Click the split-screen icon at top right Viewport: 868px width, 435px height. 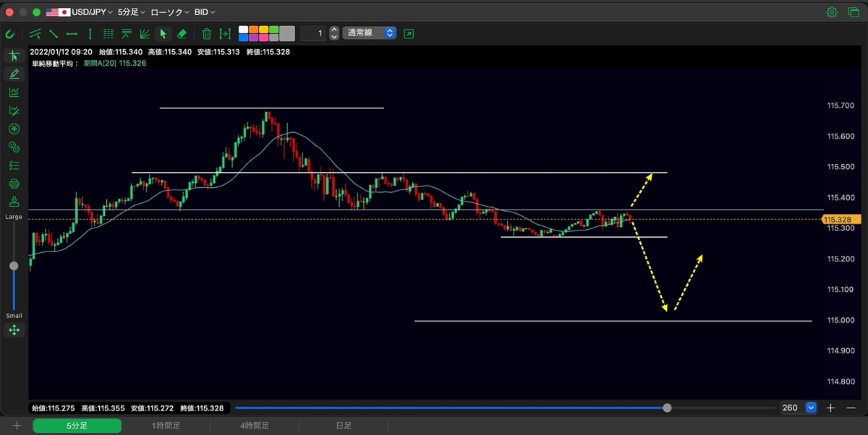point(853,12)
